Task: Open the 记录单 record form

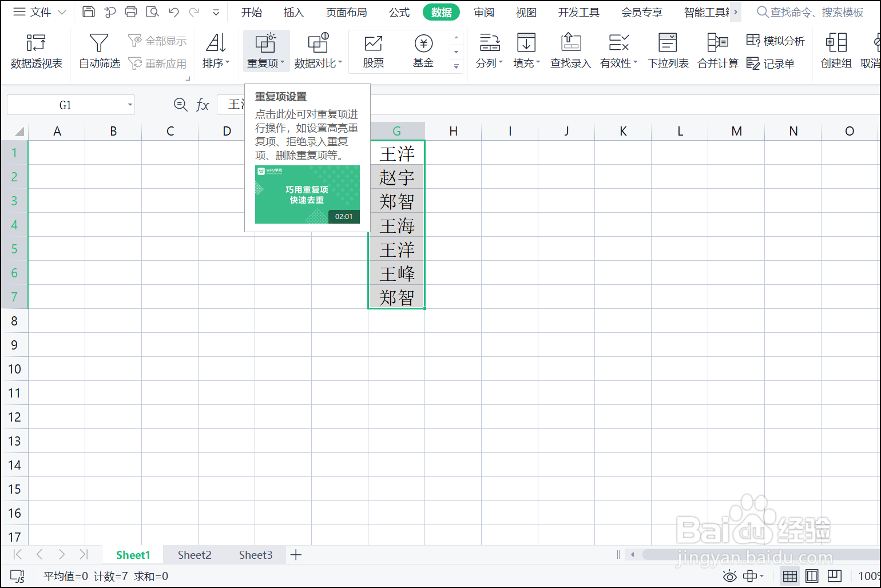Action: click(x=771, y=63)
